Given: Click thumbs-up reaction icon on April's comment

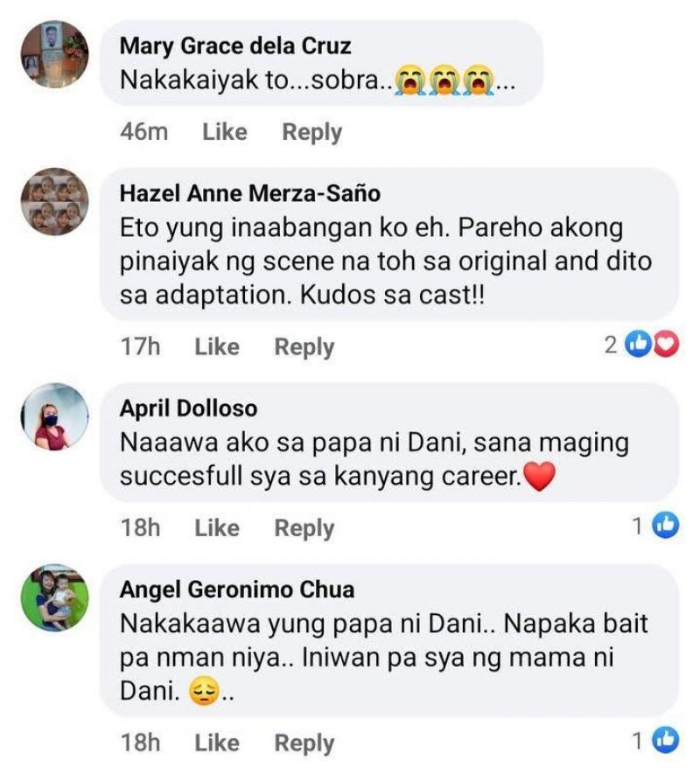Looking at the screenshot, I should pos(667,526).
